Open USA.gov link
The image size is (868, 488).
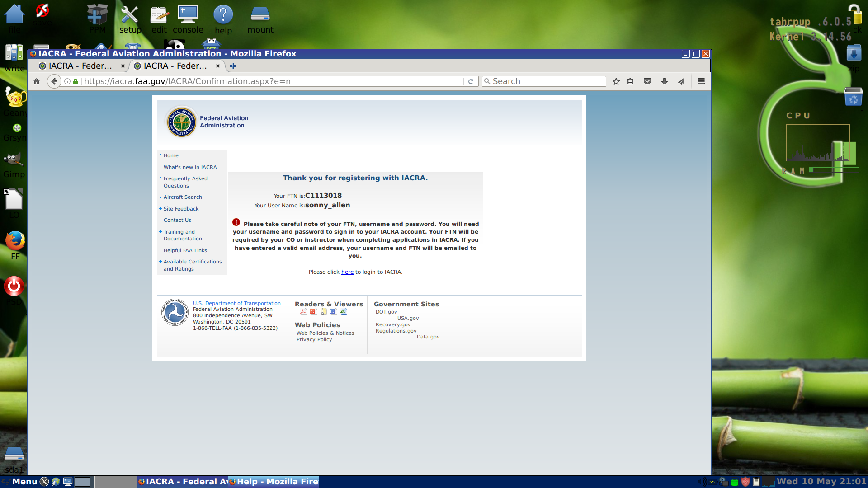coord(408,318)
